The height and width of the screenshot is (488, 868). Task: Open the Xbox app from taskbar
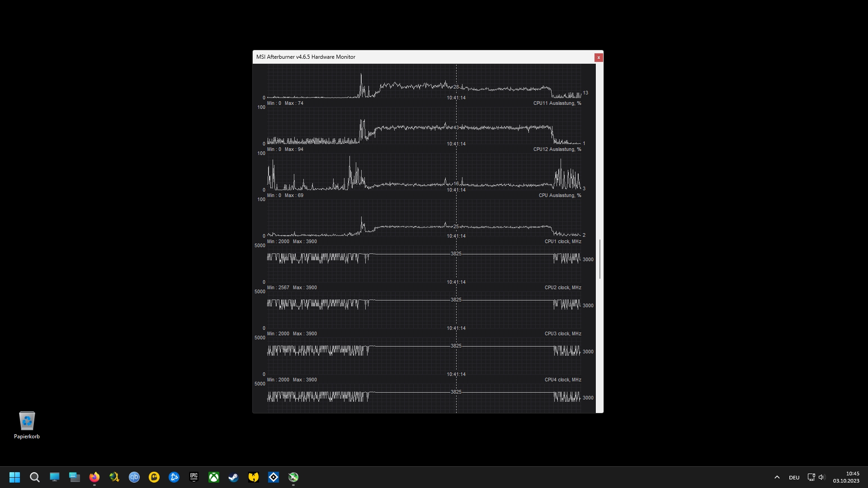coord(214,477)
